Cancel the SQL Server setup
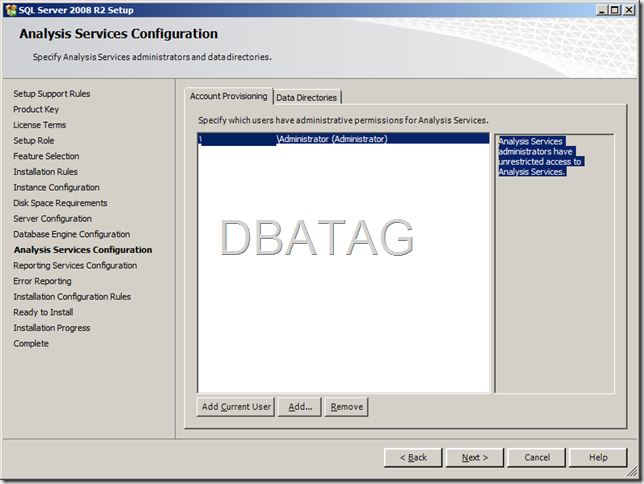 537,457
